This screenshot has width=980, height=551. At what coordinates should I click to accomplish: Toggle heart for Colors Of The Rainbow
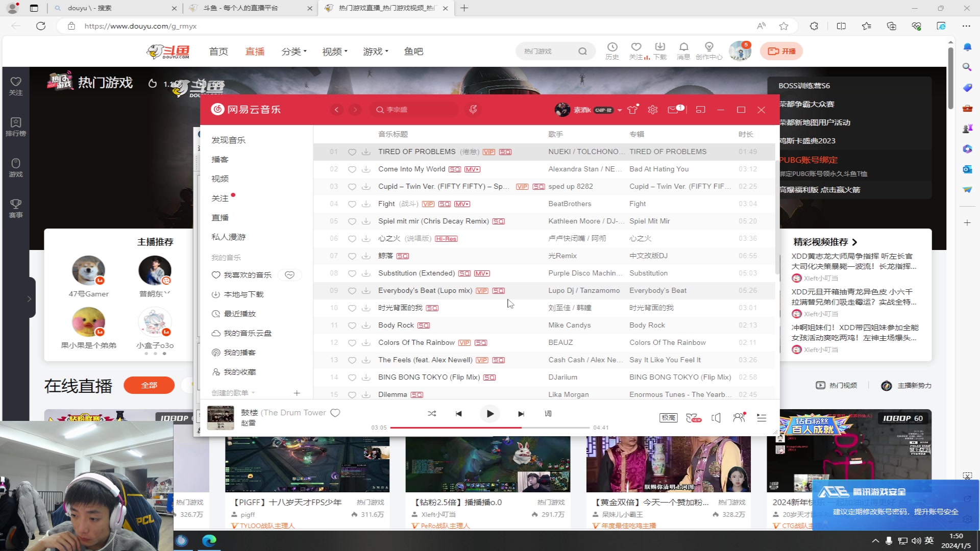tap(352, 343)
